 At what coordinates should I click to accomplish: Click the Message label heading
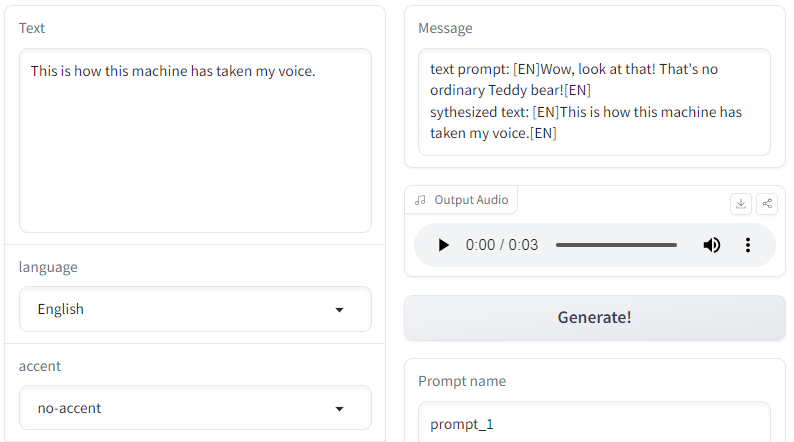click(445, 28)
